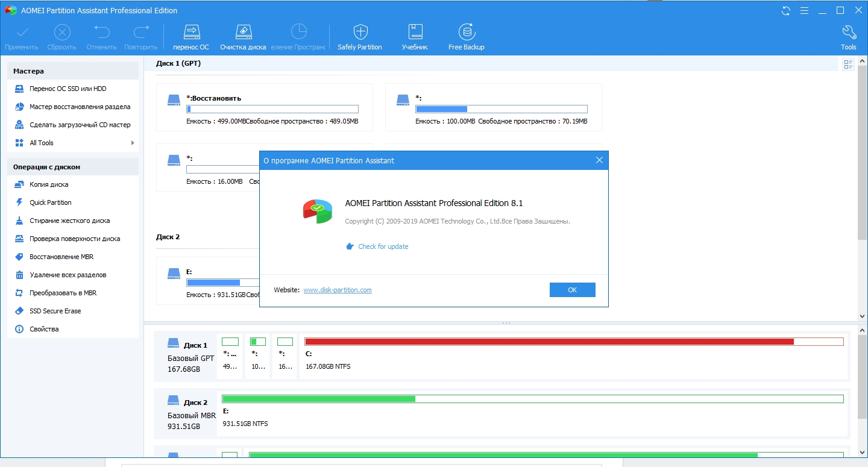Click the refresh icon in the title bar
The height and width of the screenshot is (467, 868).
(x=786, y=11)
